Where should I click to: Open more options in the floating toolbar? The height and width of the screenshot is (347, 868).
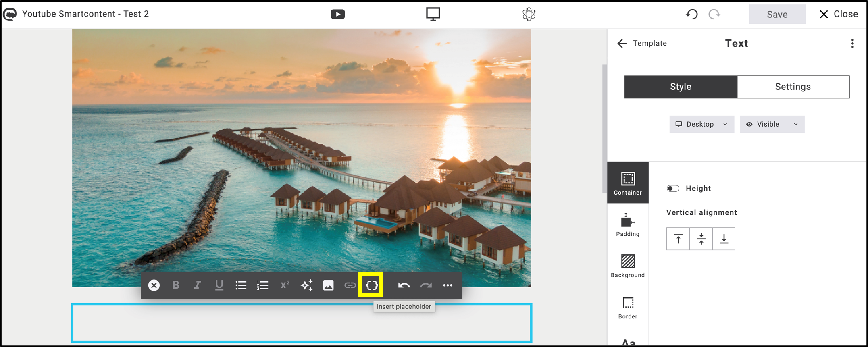click(448, 285)
